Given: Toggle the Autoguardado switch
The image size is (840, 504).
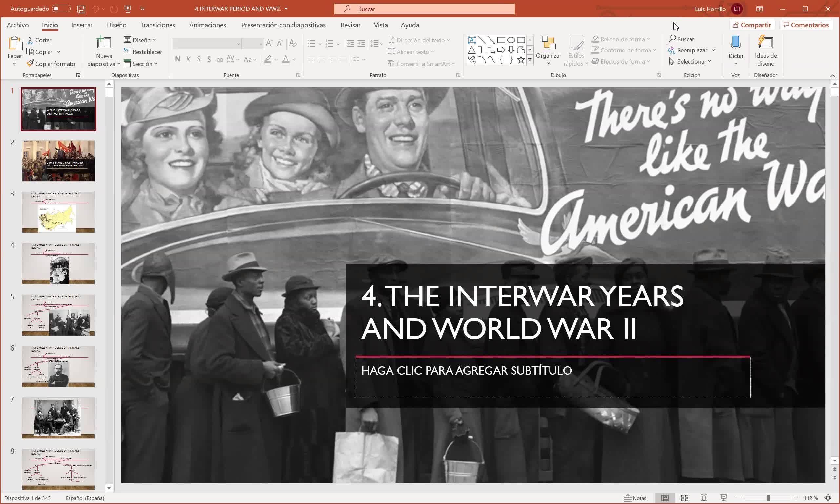Looking at the screenshot, I should [x=61, y=9].
